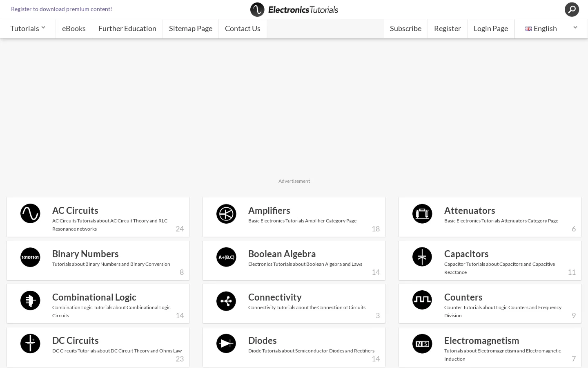The height and width of the screenshot is (368, 588).
Task: Select Contact Us in navigation
Action: (243, 29)
